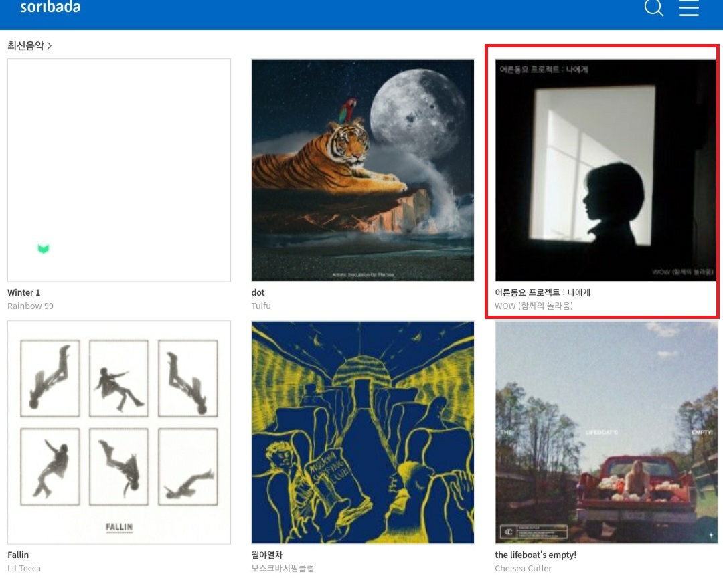Open the hamburger menu icon
The height and width of the screenshot is (588, 723).
coord(689,8)
